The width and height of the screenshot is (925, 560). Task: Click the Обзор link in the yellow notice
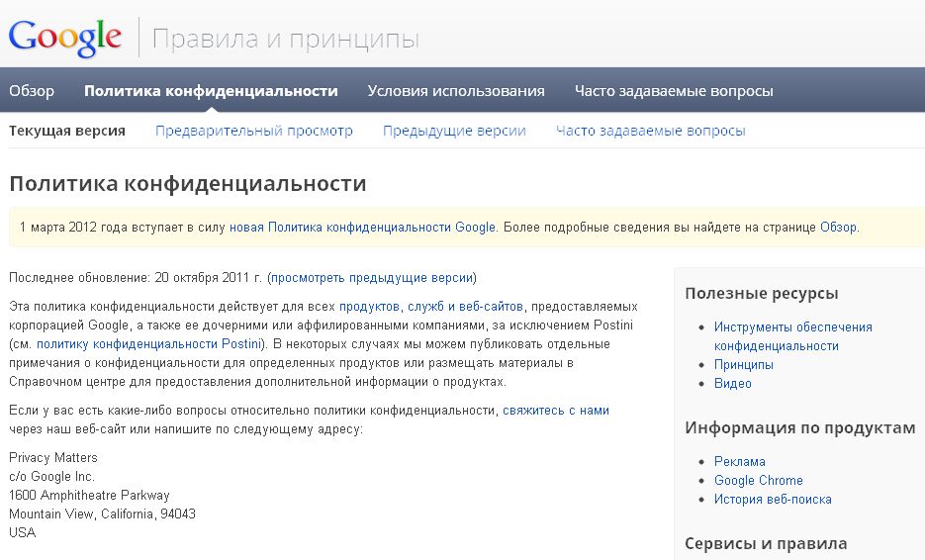[838, 227]
